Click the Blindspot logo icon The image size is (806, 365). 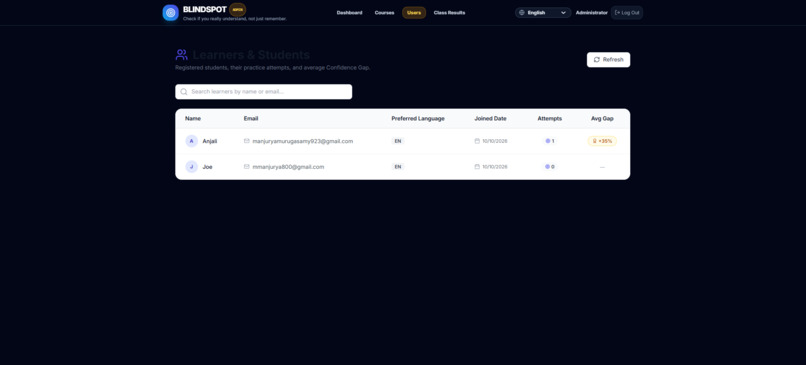[171, 12]
